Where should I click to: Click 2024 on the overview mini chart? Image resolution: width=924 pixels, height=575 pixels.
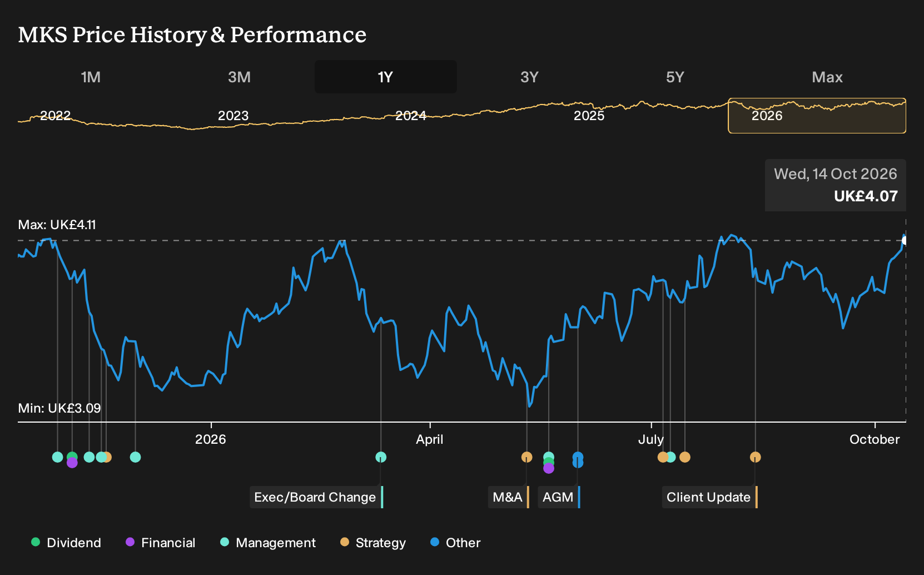point(411,116)
